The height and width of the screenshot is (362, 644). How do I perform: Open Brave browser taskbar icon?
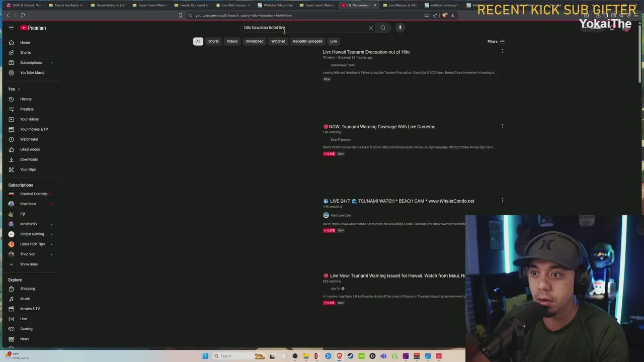pos(339,356)
